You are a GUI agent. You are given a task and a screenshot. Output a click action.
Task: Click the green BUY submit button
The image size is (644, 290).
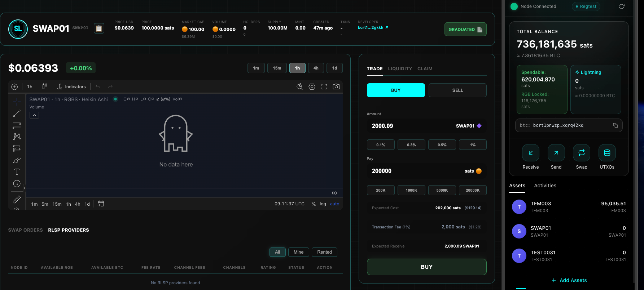(x=426, y=267)
